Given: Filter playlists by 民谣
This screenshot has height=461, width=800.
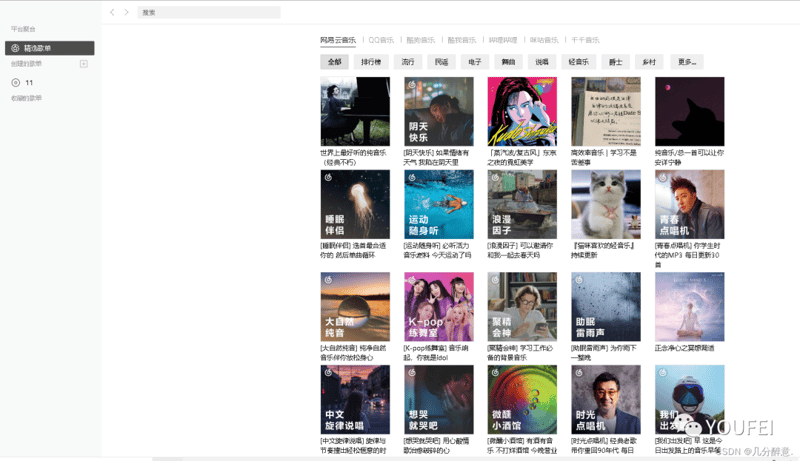Looking at the screenshot, I should pos(441,62).
